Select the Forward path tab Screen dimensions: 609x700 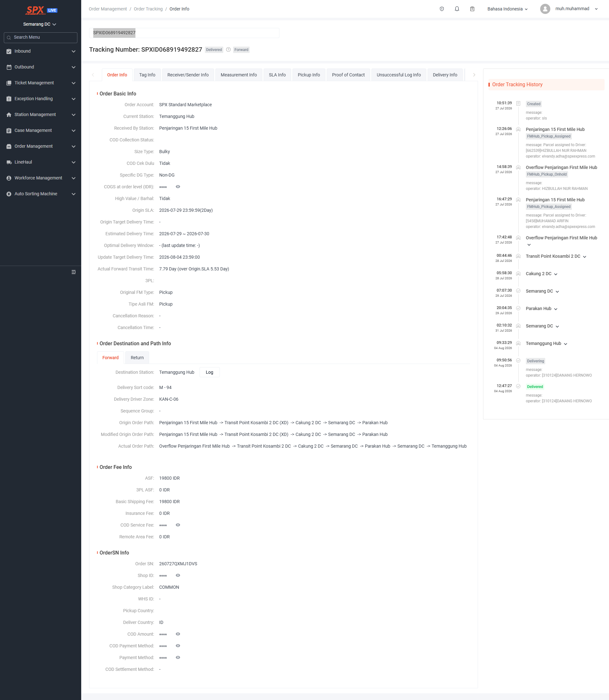coord(110,358)
